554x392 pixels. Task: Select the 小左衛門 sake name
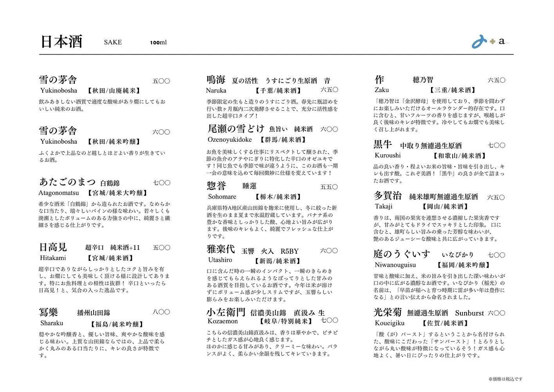226,312
